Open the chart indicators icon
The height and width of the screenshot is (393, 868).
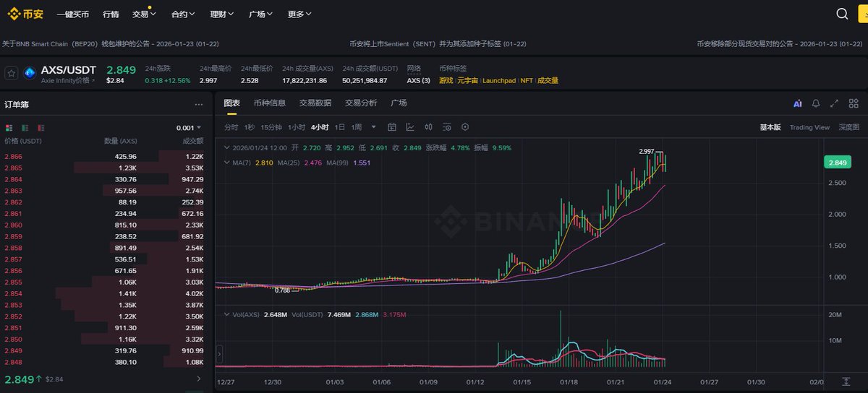pyautogui.click(x=410, y=127)
